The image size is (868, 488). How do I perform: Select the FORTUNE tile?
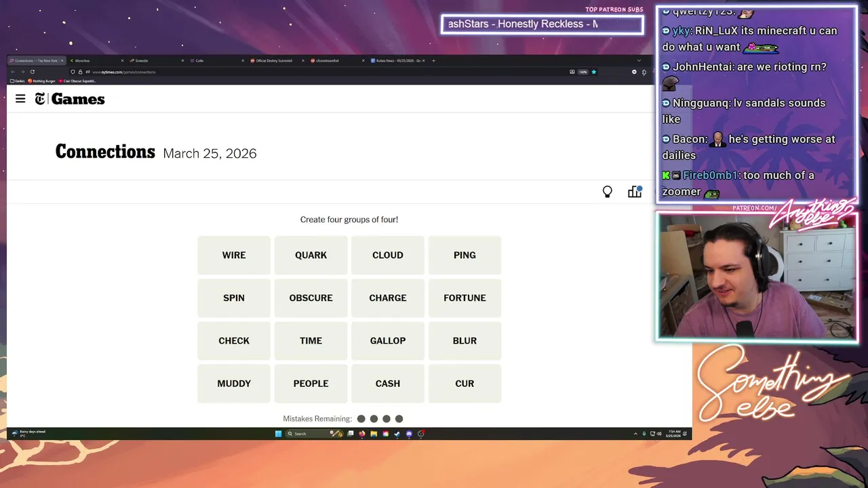point(465,298)
